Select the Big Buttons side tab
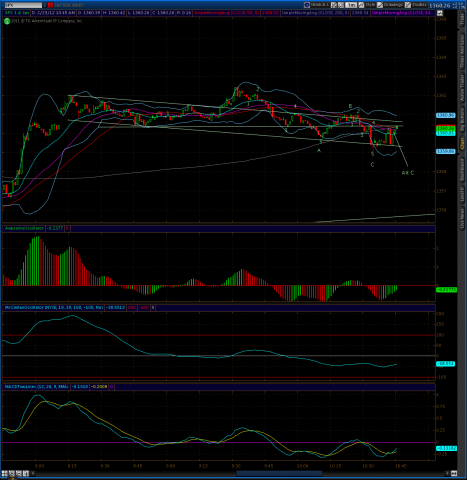Image resolution: width=467 pixels, height=480 pixels. pyautogui.click(x=462, y=120)
